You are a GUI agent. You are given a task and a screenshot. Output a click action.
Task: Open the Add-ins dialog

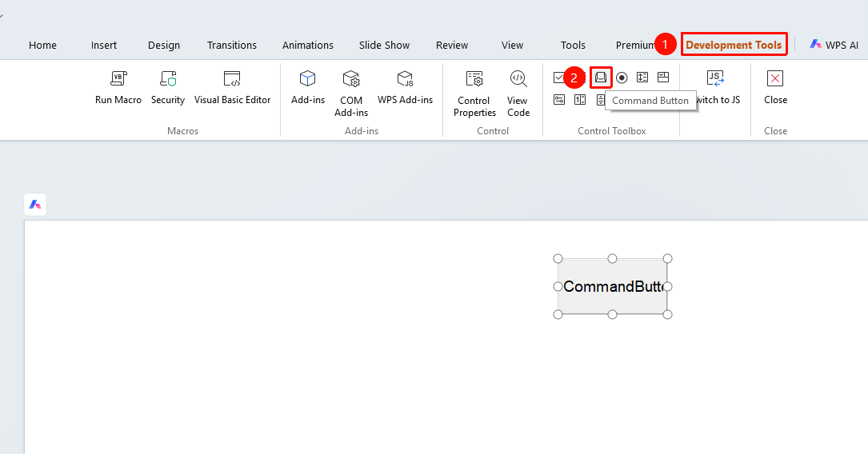(x=308, y=78)
